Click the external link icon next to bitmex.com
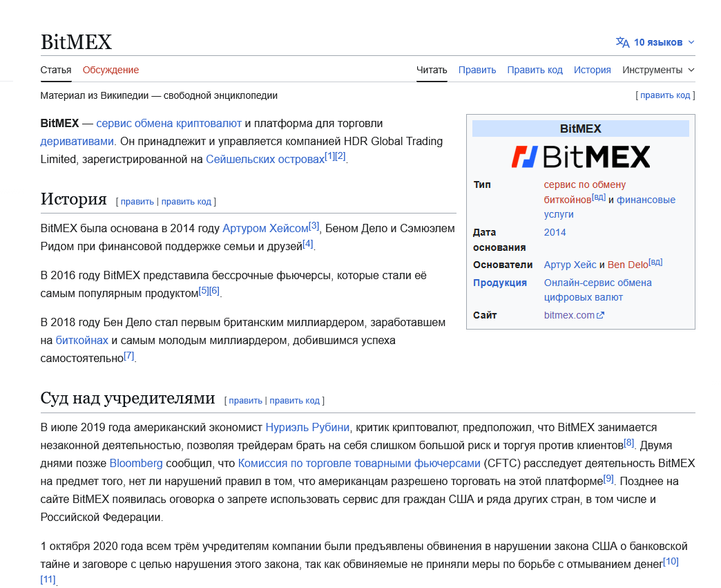This screenshot has height=588, width=721. [x=601, y=315]
